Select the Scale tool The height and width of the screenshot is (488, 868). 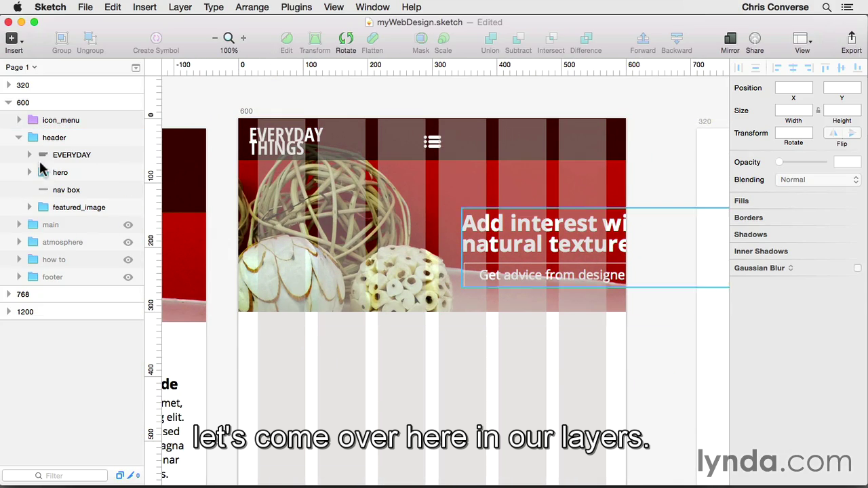(443, 39)
